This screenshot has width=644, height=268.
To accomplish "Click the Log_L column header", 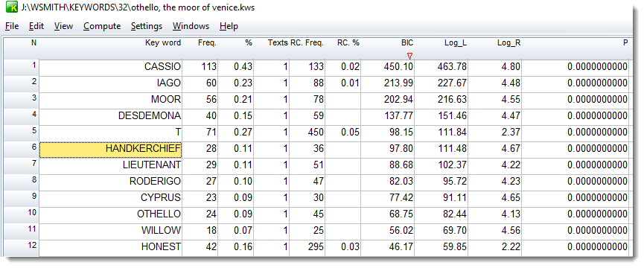I will point(456,42).
